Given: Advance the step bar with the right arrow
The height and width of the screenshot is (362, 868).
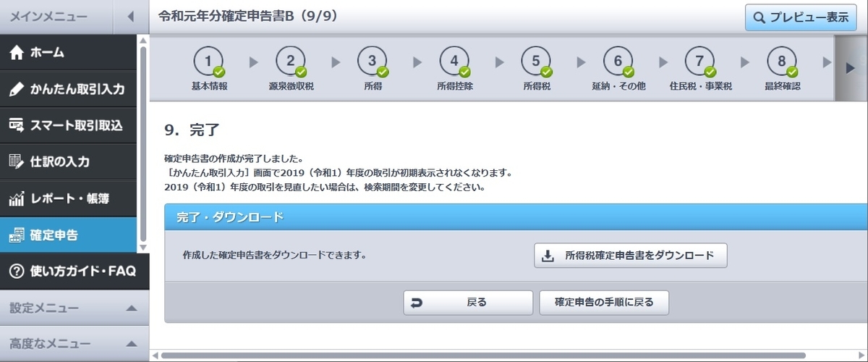Looking at the screenshot, I should (851, 68).
